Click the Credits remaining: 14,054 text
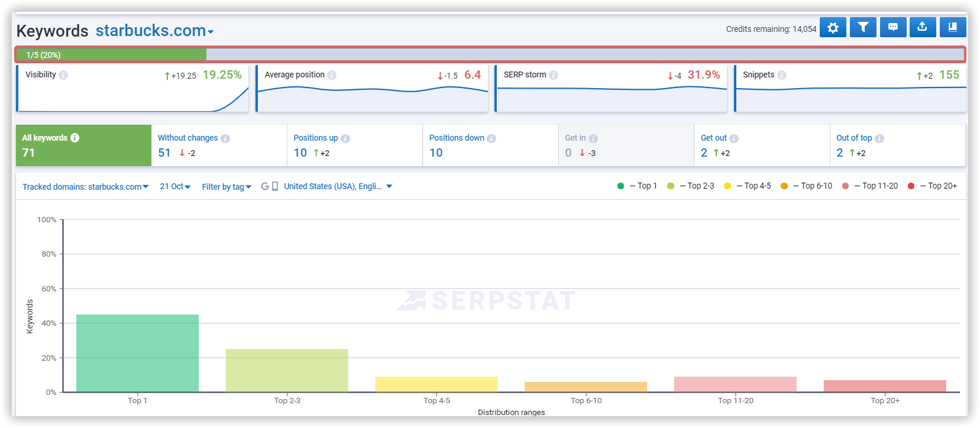This screenshot has width=980, height=428. (771, 29)
